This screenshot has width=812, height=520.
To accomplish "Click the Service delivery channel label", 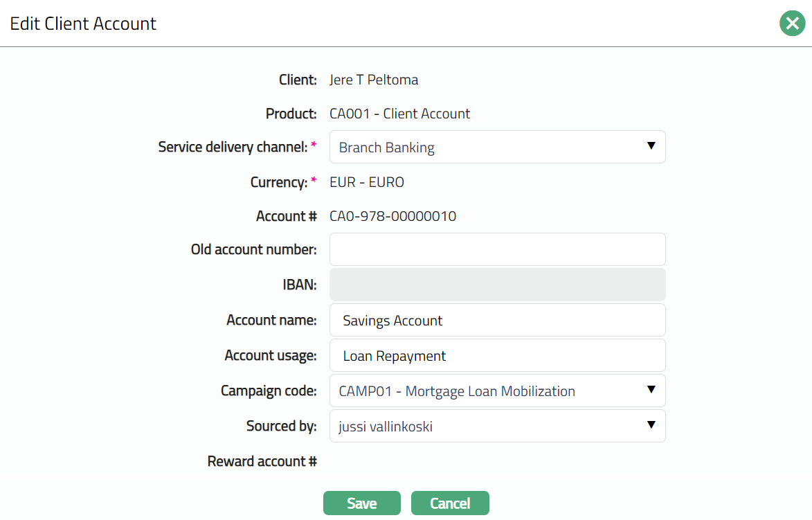I will tap(232, 147).
